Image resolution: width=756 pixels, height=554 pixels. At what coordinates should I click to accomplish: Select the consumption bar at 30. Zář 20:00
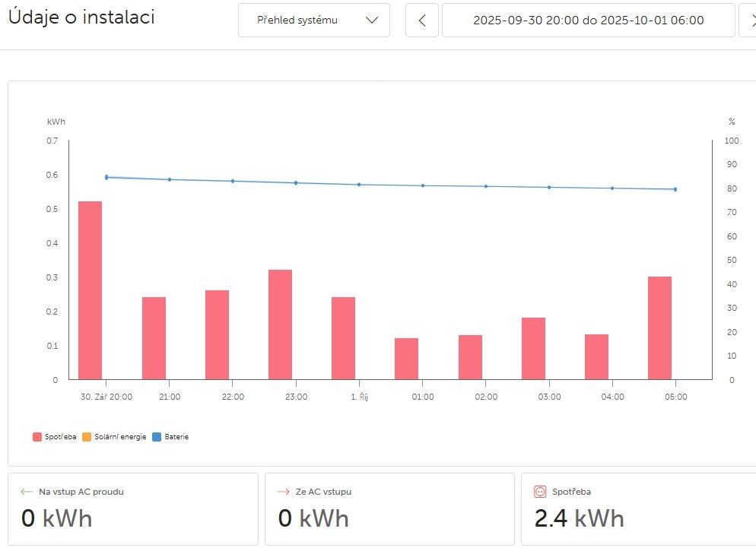91,290
